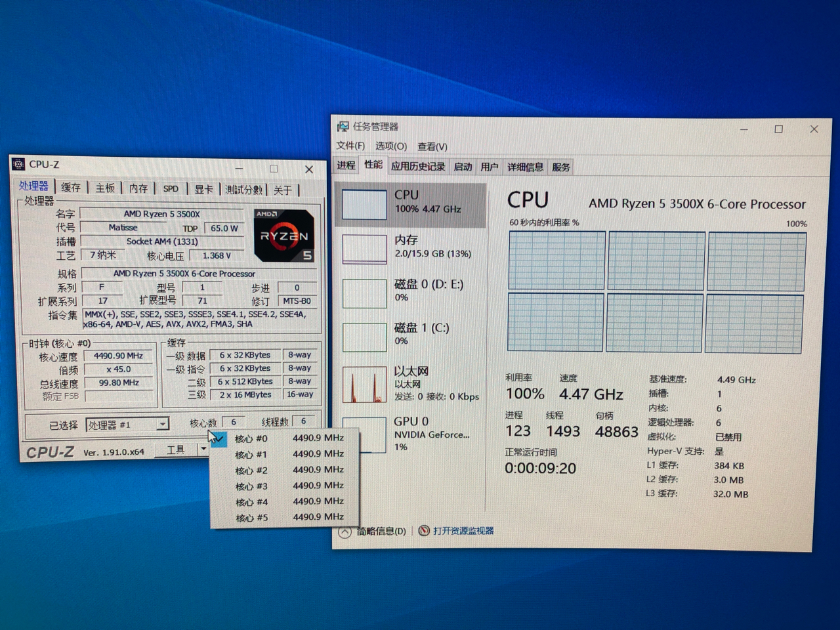Select Task Manager 性能 tab
Screen dimensions: 840x630
tap(373, 165)
